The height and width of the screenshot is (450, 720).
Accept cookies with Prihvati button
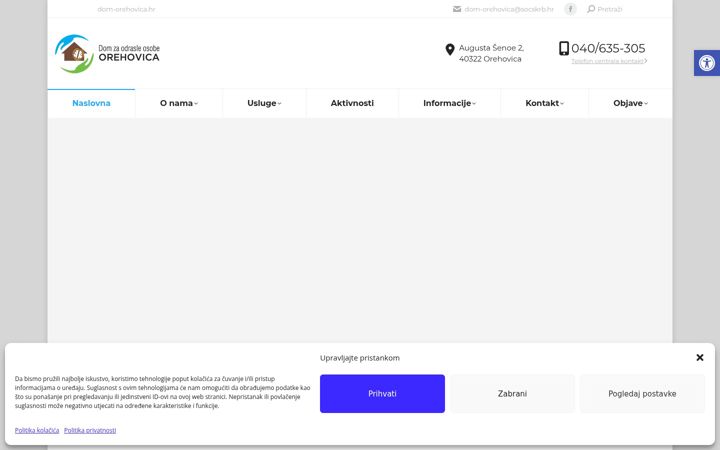click(382, 394)
